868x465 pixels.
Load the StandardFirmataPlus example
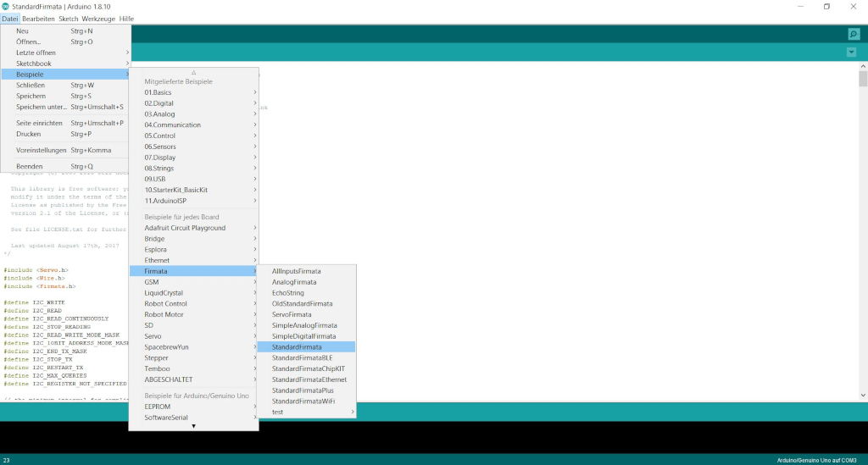click(306, 390)
